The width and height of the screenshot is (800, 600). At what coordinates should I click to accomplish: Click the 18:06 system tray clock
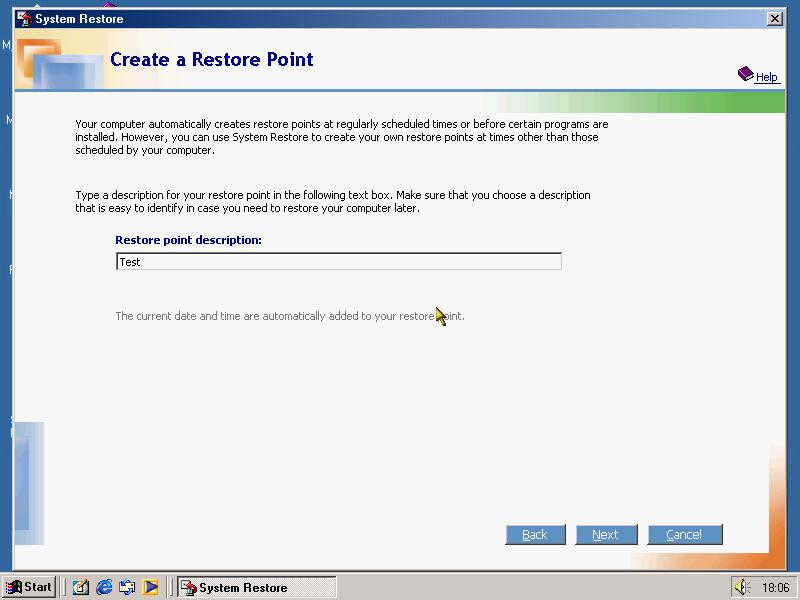pos(775,588)
